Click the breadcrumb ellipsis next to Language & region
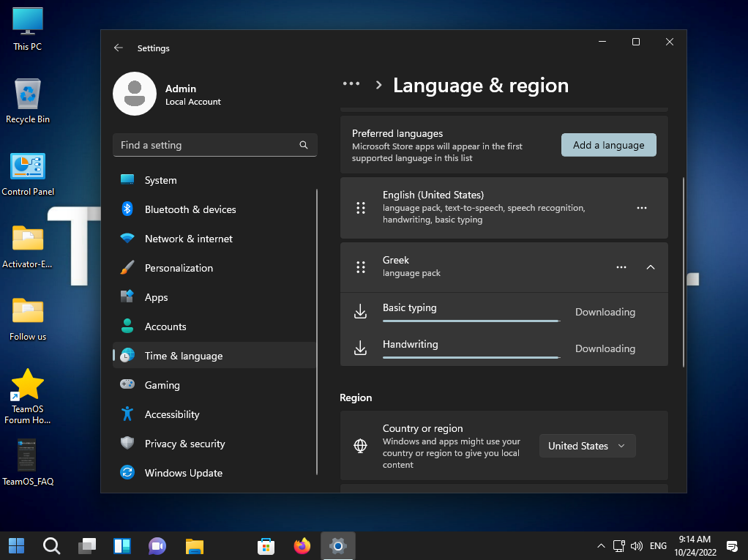Image resolution: width=748 pixels, height=560 pixels. coord(351,84)
